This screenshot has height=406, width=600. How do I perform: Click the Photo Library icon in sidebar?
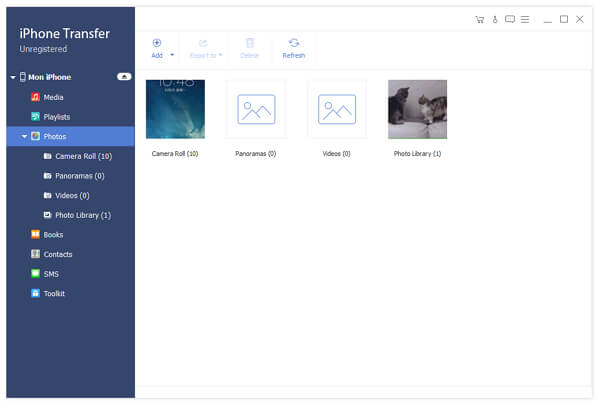click(47, 215)
